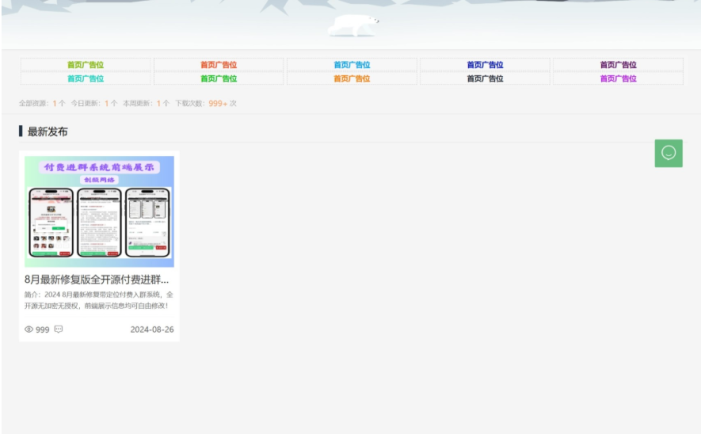Click the dark purple 首页广告位 link in the top row
This screenshot has height=434, width=701.
coord(618,65)
